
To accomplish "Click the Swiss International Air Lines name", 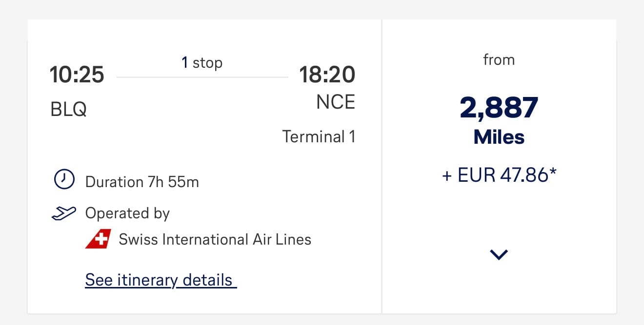I will click(x=215, y=239).
